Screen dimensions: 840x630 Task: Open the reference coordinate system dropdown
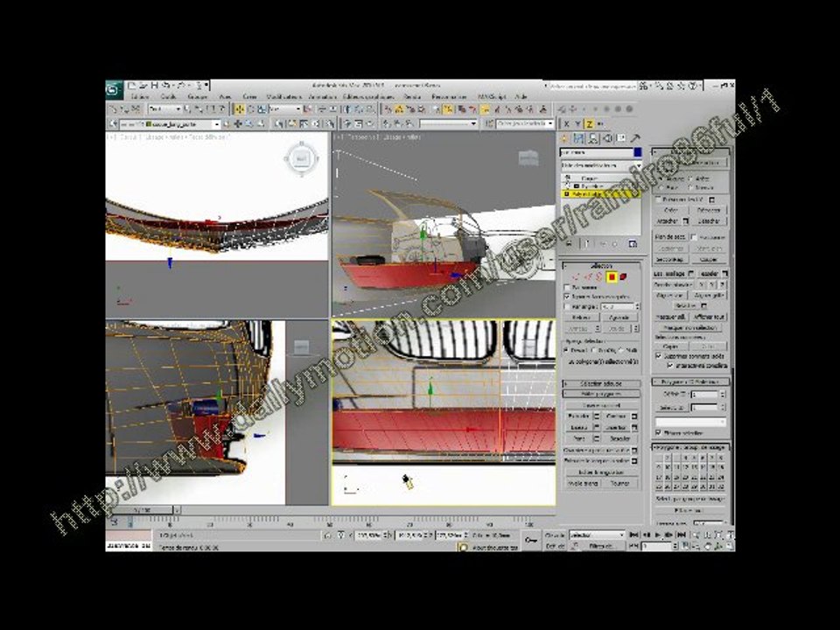[285, 109]
